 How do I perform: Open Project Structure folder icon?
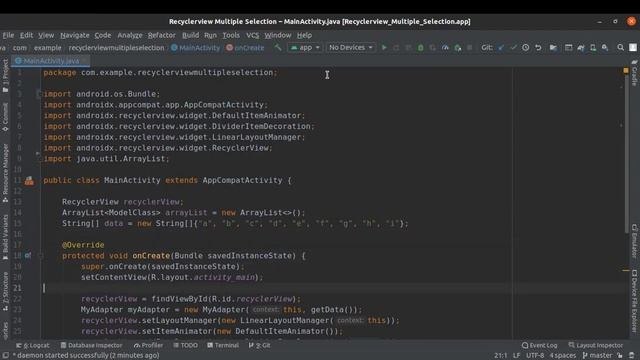coord(553,48)
